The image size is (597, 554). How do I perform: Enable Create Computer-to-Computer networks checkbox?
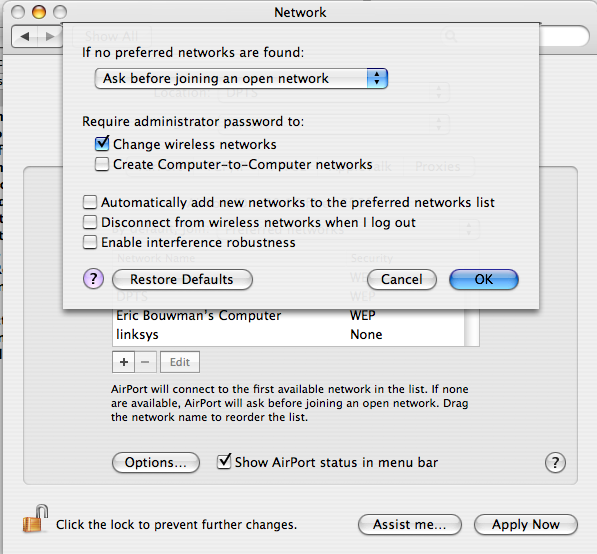click(x=102, y=164)
